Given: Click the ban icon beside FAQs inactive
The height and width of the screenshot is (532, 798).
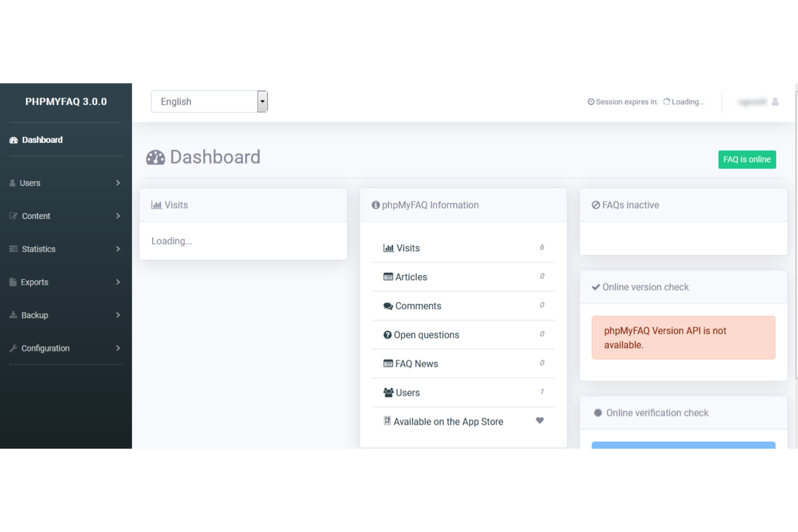Looking at the screenshot, I should tap(596, 205).
